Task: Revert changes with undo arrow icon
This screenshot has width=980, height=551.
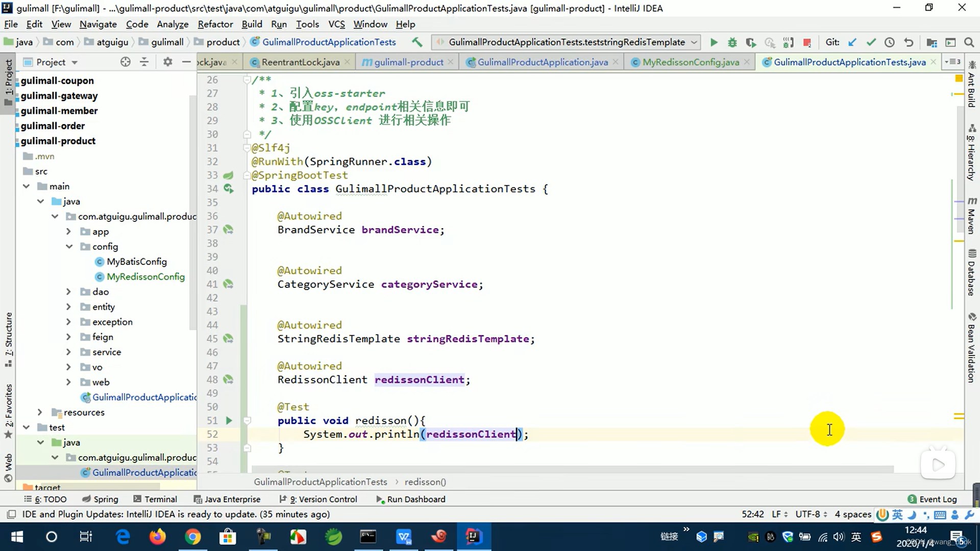Action: coord(909,42)
